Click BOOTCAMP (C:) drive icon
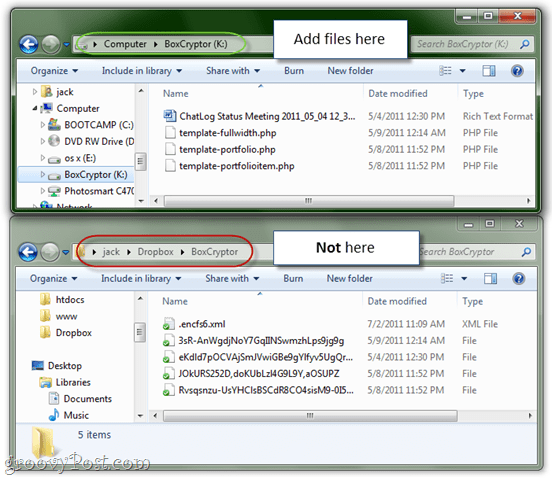 54,124
